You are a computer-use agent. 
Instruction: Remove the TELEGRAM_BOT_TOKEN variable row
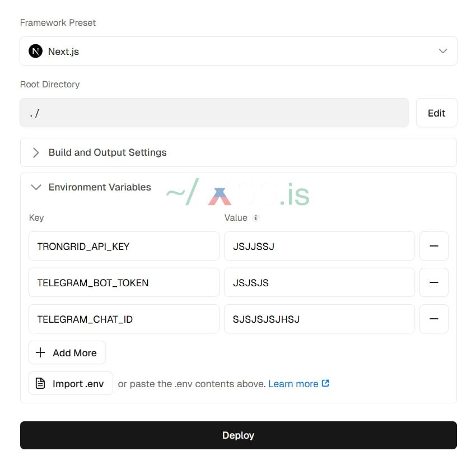coord(433,282)
